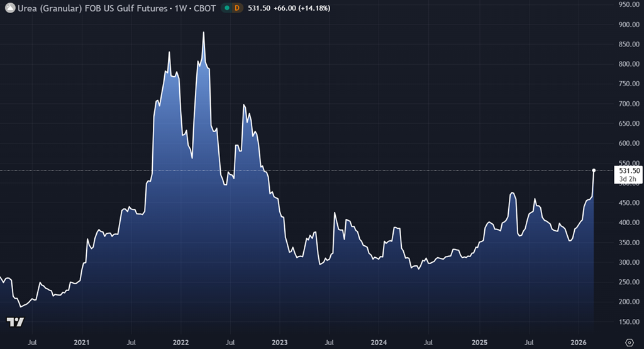Click the 150.00 level on price scale
This screenshot has width=644, height=349.
tap(629, 321)
